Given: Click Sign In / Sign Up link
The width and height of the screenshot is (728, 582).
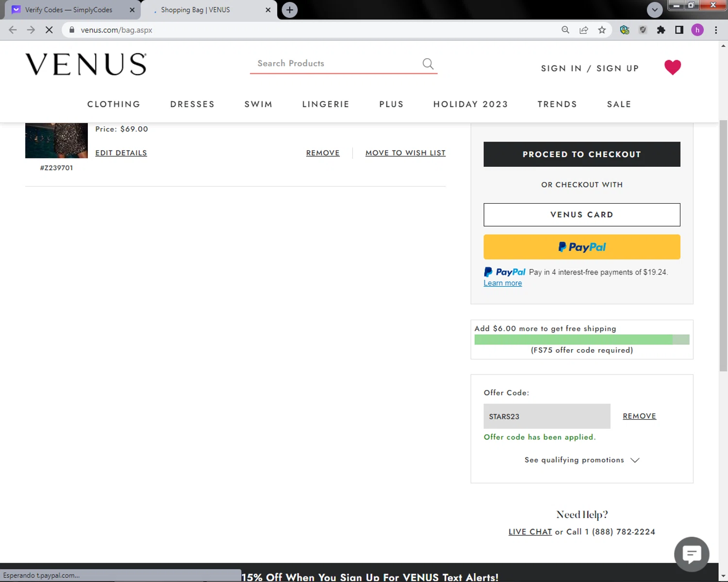Looking at the screenshot, I should 590,68.
